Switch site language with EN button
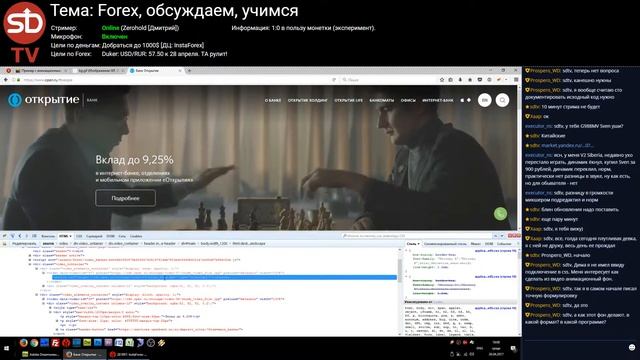Viewport: 640px width, 360px height. [484, 100]
